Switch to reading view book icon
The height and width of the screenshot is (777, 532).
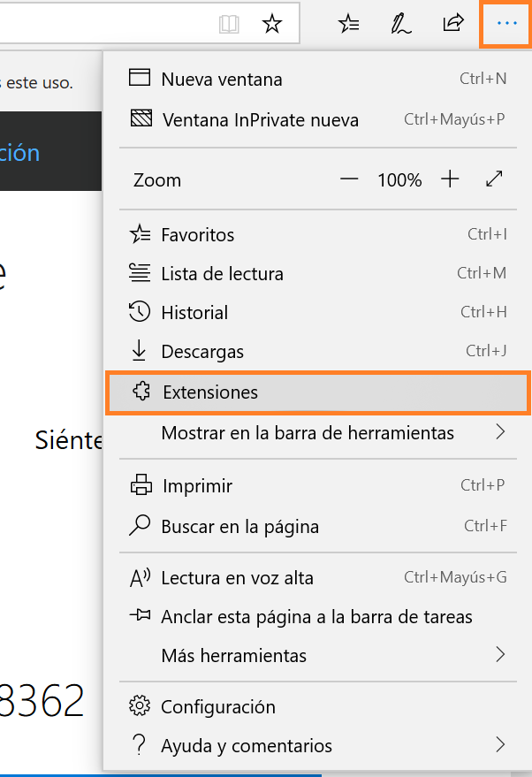coord(230,24)
